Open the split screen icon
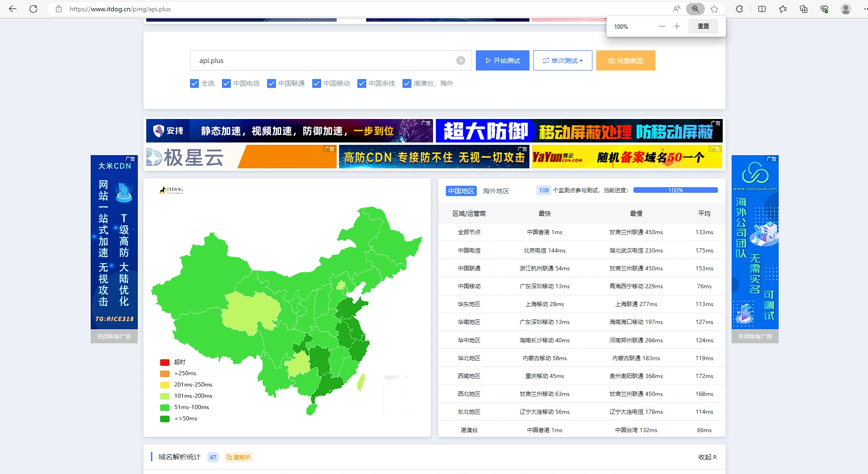Viewport: 868px width, 474px height. point(762,9)
